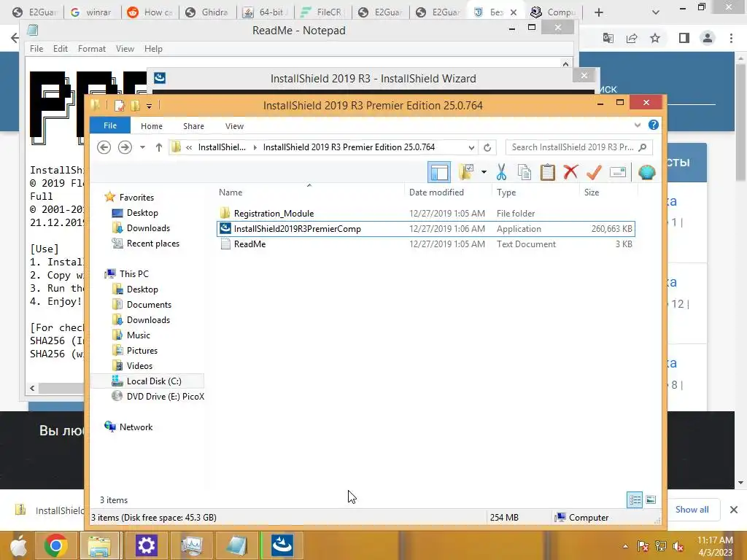Click the Rename icon in Explorer toolbar
Screen dimensions: 747x560
click(x=617, y=172)
